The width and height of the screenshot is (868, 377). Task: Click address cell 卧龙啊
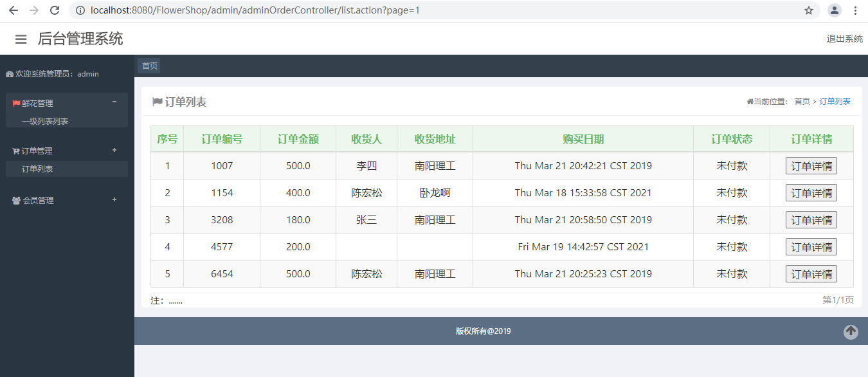(x=435, y=193)
